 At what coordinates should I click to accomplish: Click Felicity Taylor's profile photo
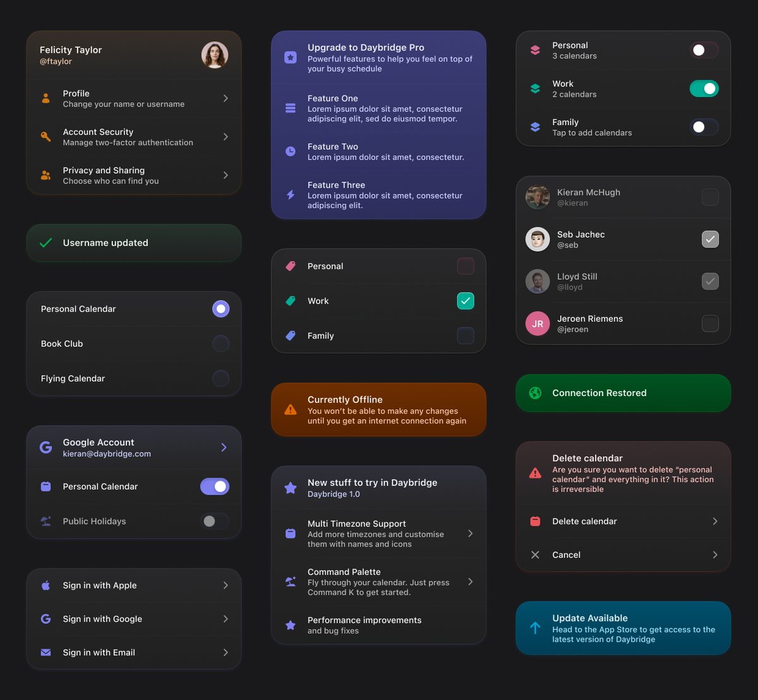[215, 56]
